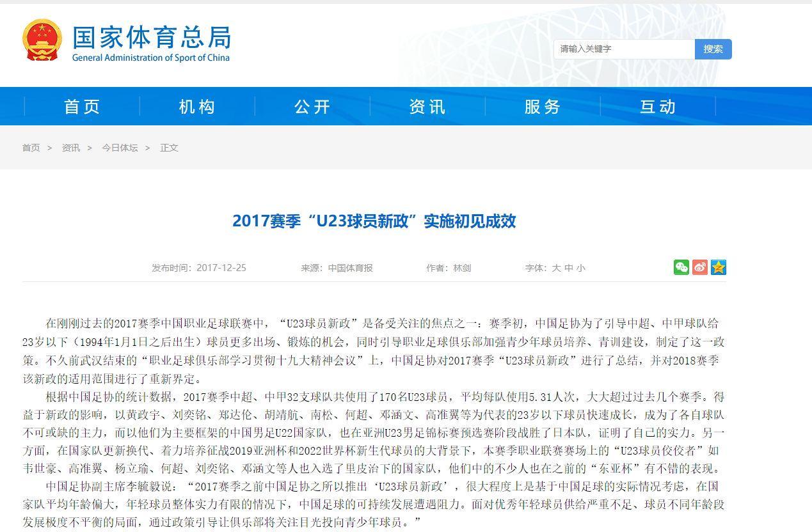812x532 pixels.
Task: Share the article to Qzone
Action: pyautogui.click(x=719, y=267)
